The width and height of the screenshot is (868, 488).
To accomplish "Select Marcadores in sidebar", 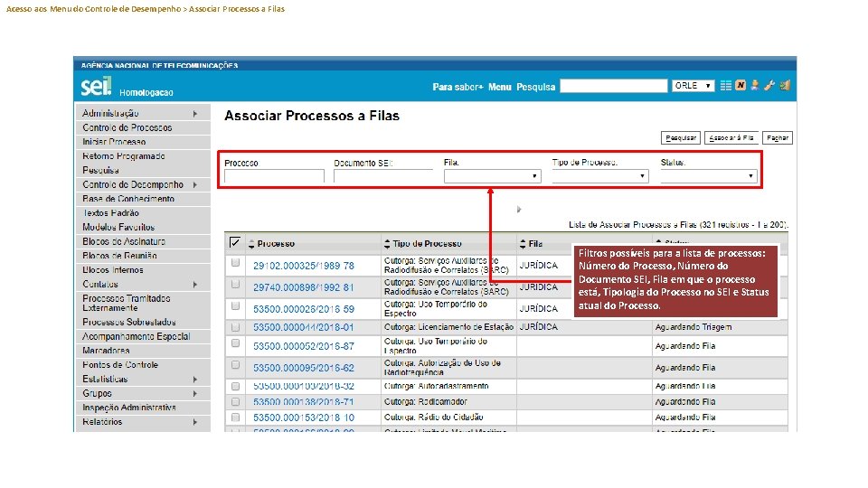I will (143, 351).
